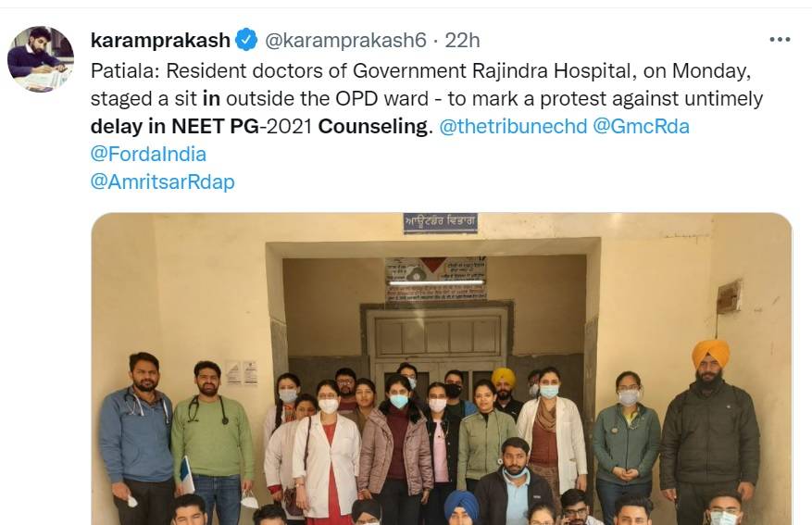Click the @karamprakash6 handle
Viewport: 812px width, 525px height.
click(345, 40)
